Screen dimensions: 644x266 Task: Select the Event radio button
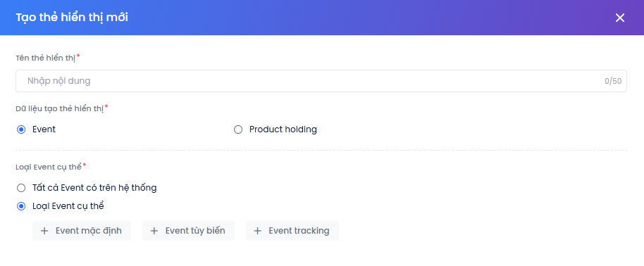pos(21,129)
